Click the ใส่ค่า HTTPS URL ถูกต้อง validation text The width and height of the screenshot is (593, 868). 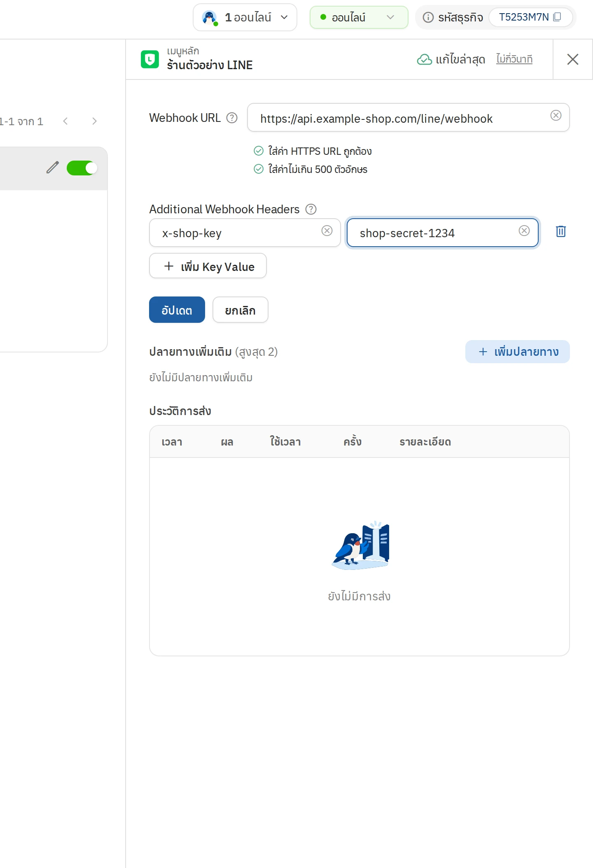(320, 151)
